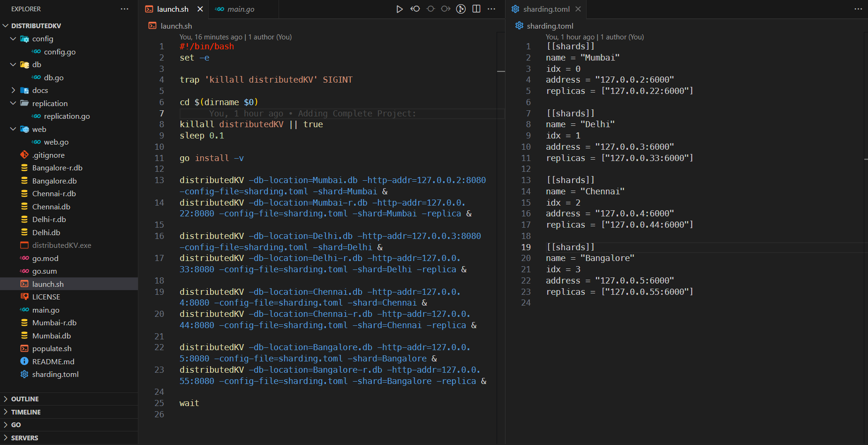Select Bangalore-r.db database file

point(57,168)
